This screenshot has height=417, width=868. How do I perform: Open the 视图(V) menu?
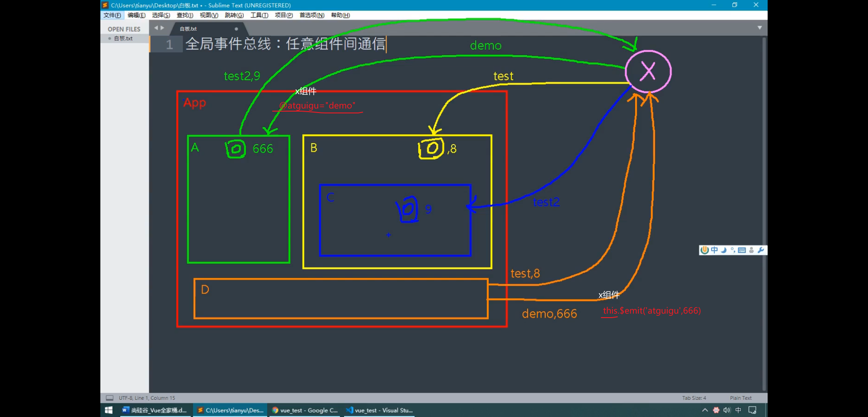click(x=209, y=15)
